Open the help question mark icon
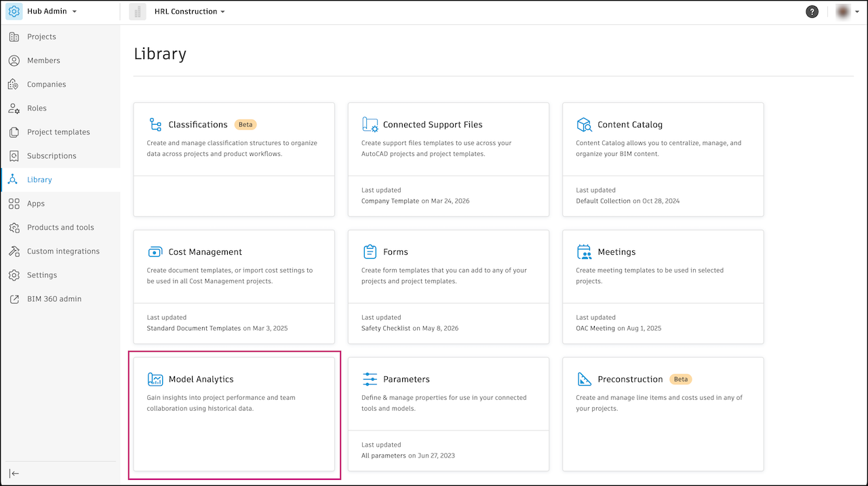The image size is (868, 486). point(812,12)
